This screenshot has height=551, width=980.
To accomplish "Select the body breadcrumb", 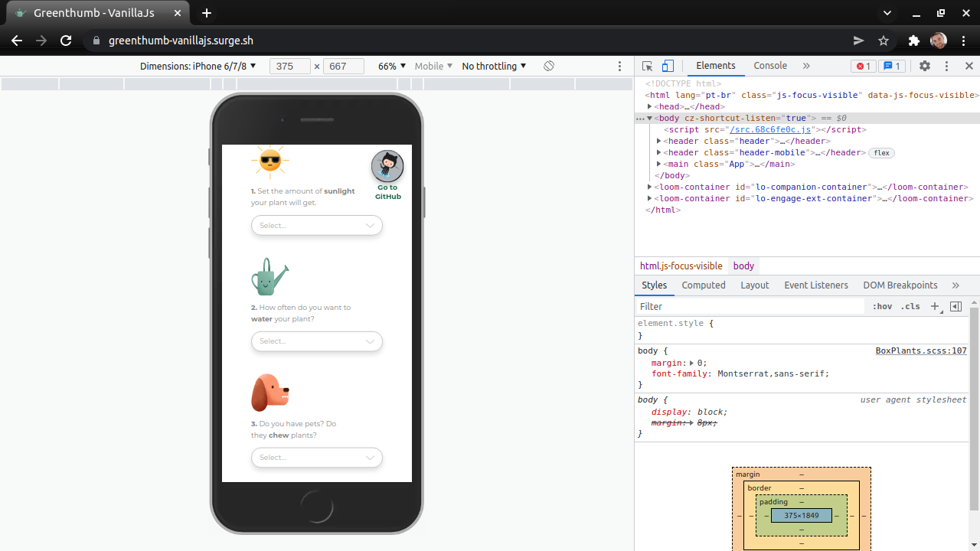I will pos(743,266).
